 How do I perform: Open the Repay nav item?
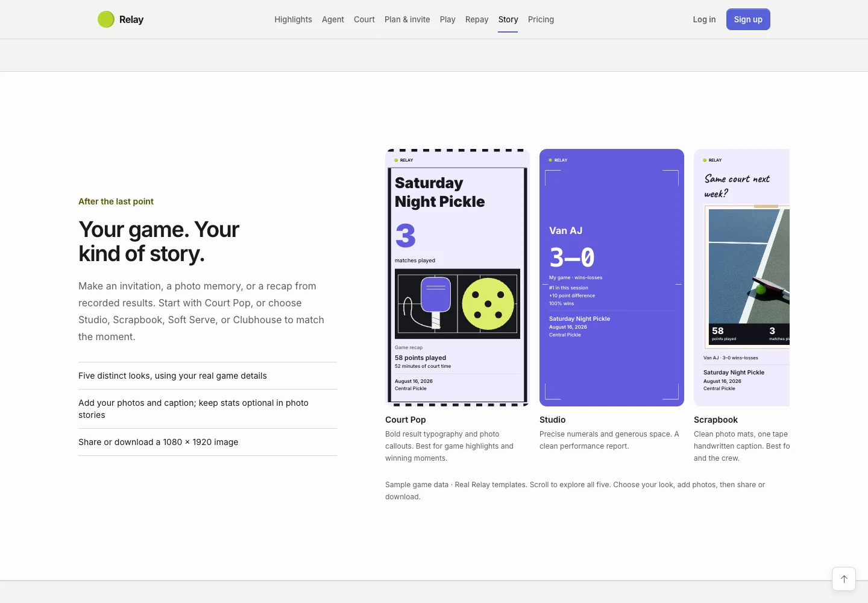477,19
